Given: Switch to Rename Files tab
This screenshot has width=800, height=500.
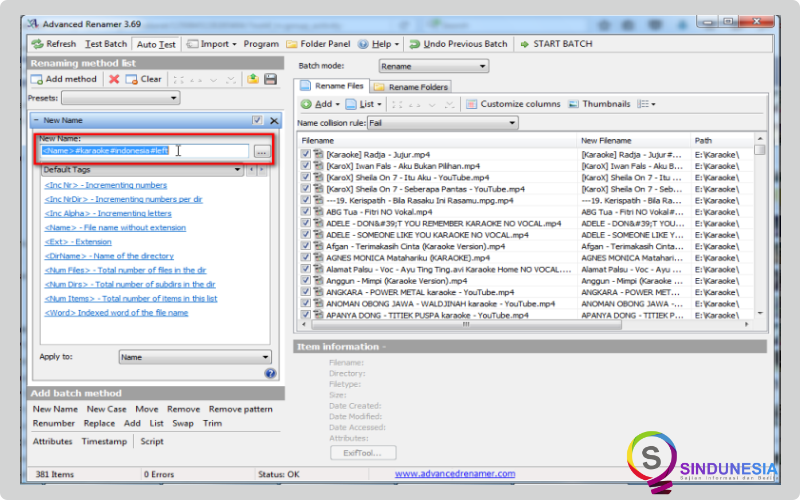Looking at the screenshot, I should (x=332, y=86).
